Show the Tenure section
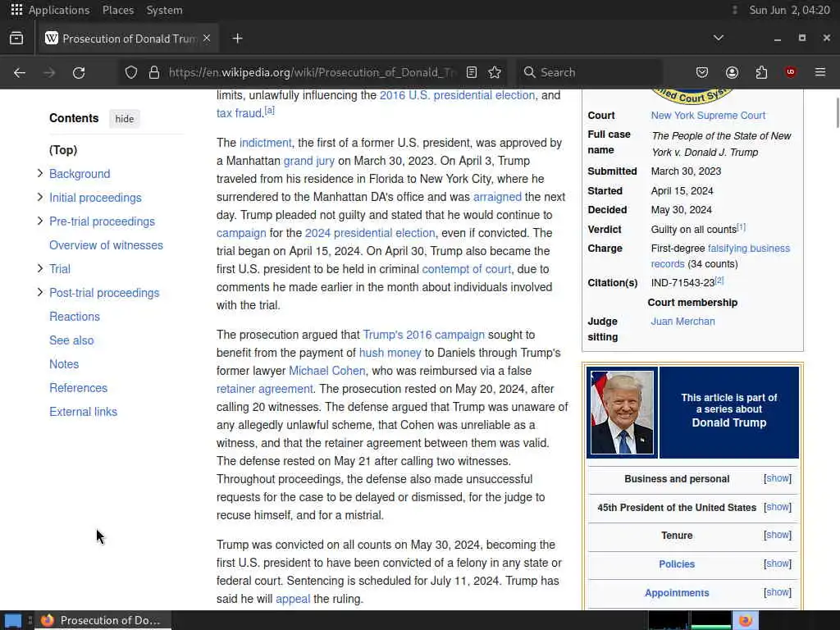Image resolution: width=840 pixels, height=630 pixels. (x=778, y=535)
